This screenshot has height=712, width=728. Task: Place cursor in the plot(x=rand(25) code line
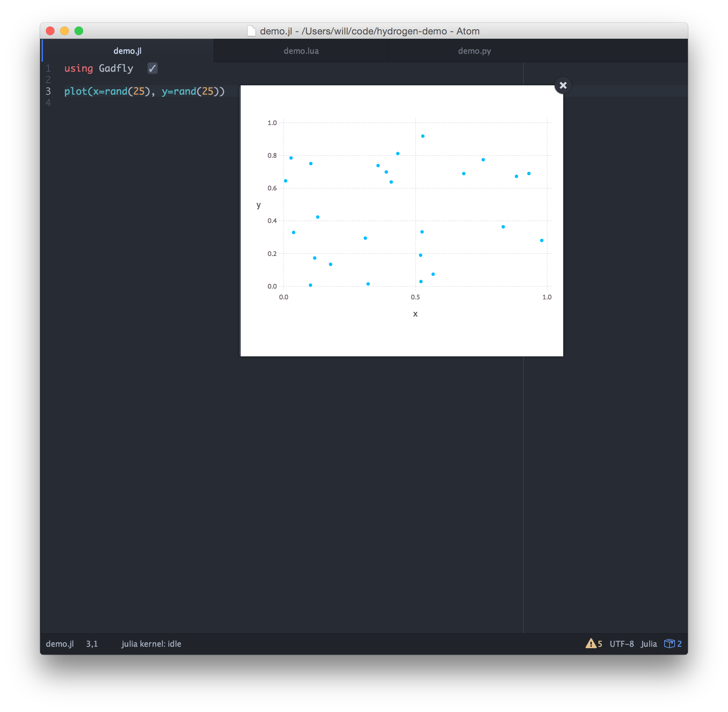pyautogui.click(x=144, y=91)
